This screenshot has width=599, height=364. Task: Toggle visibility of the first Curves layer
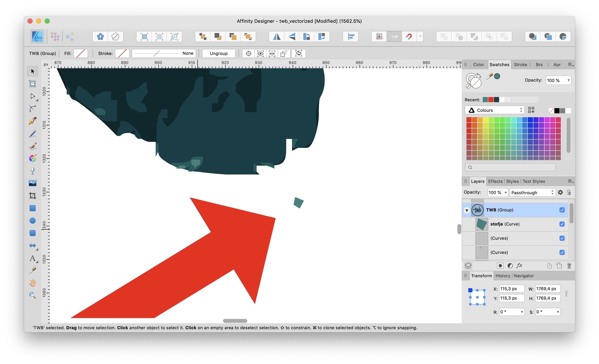pos(562,238)
